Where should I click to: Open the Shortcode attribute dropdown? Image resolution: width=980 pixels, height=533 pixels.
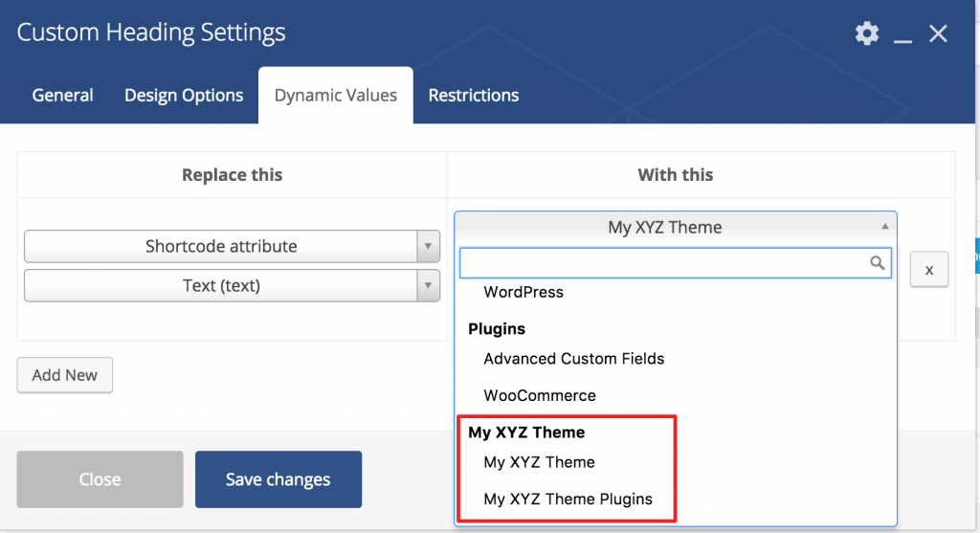tap(232, 246)
